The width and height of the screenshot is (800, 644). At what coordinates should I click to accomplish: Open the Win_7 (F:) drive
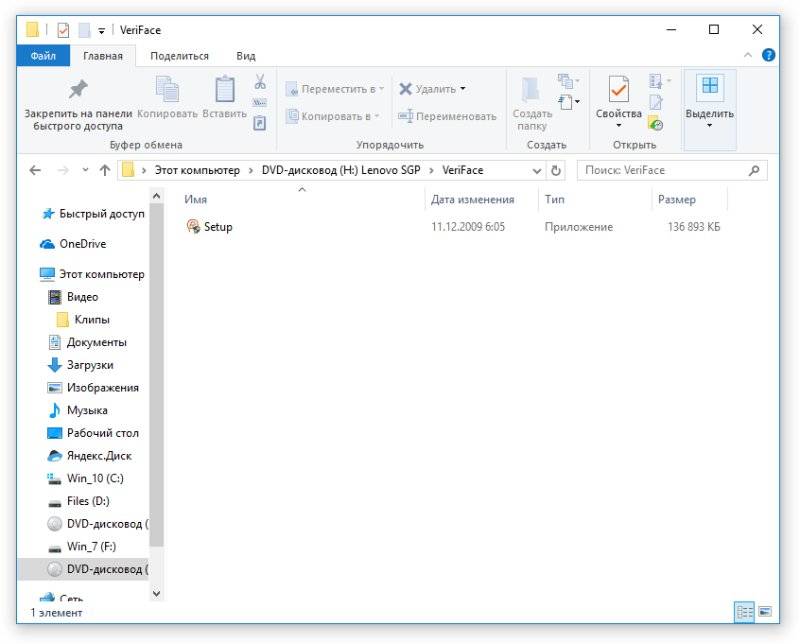(82, 547)
